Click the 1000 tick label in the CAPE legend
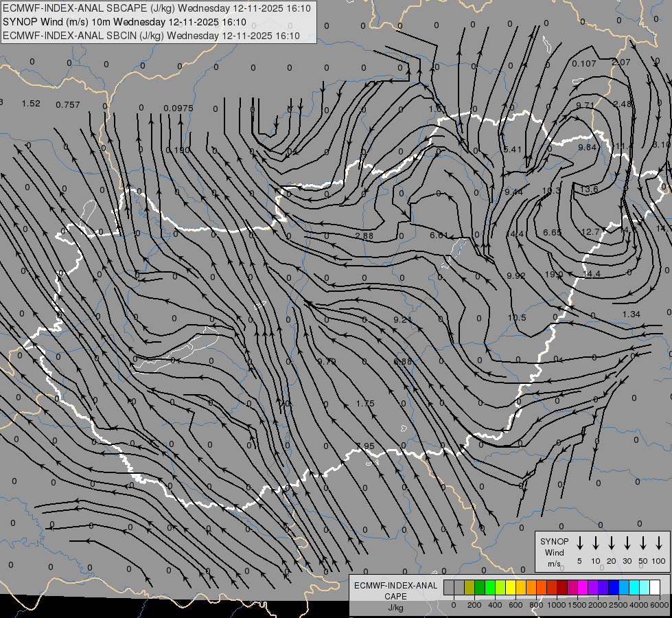Screen dimensions: 672x618 [x=556, y=605]
